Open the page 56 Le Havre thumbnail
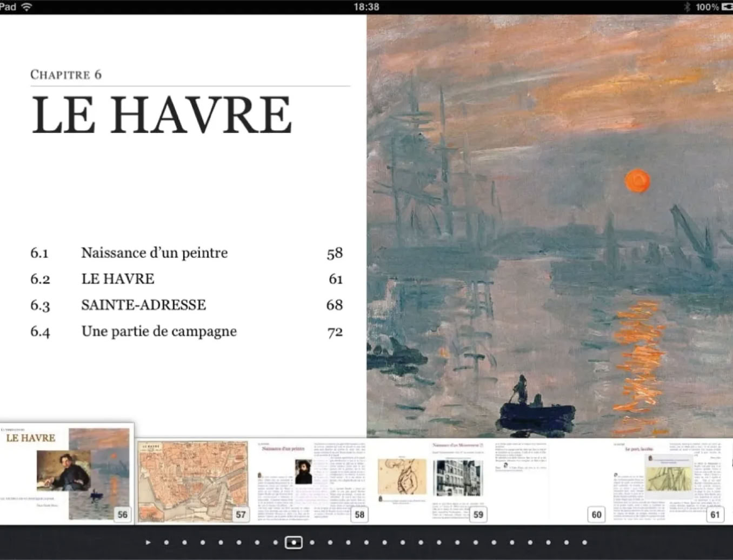Screen dimensions: 733x560 click(67, 474)
